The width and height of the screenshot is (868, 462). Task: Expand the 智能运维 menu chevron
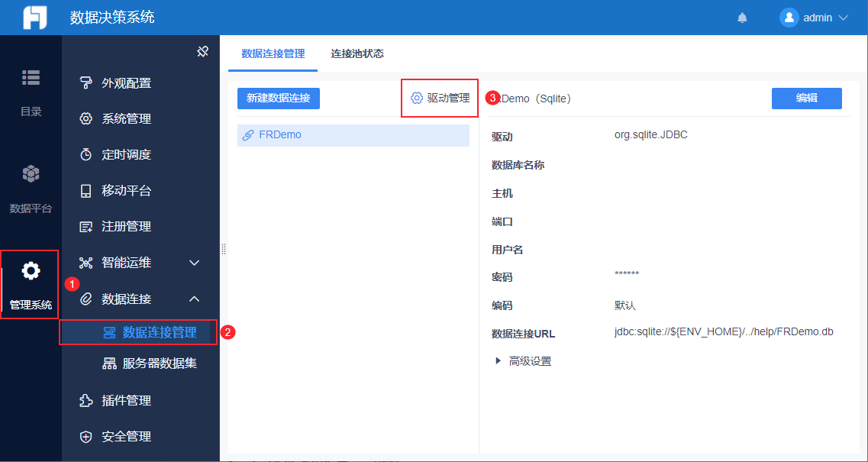(195, 263)
